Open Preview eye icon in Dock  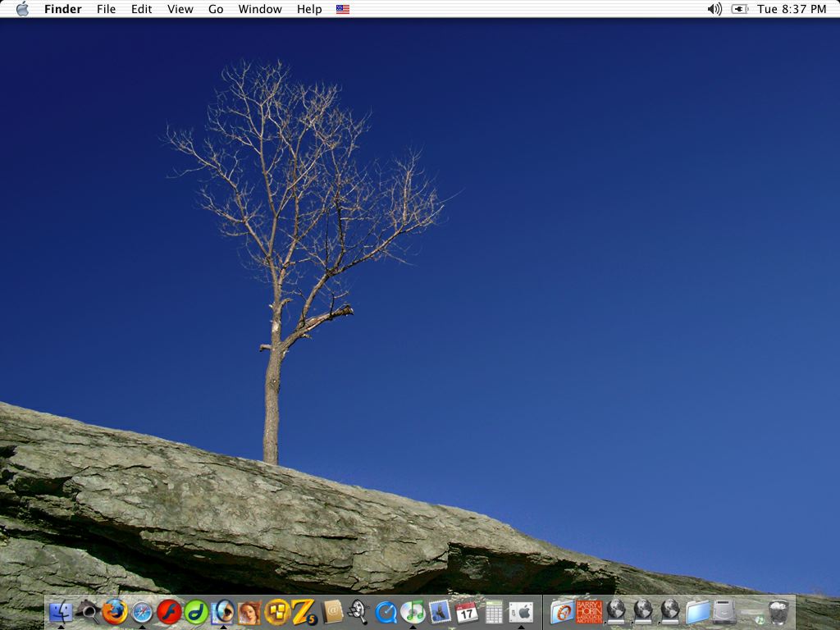(223, 612)
